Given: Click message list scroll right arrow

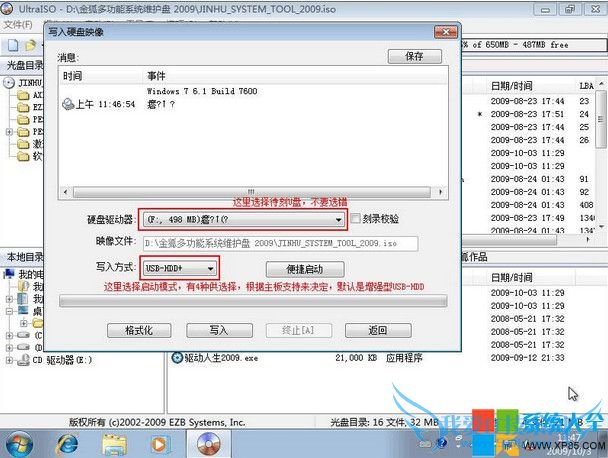Looking at the screenshot, I should [440, 192].
